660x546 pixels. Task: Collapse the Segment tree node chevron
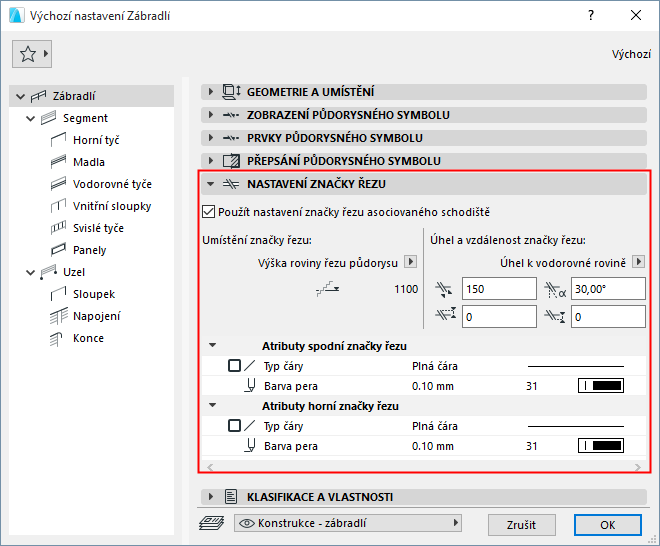pyautogui.click(x=31, y=119)
